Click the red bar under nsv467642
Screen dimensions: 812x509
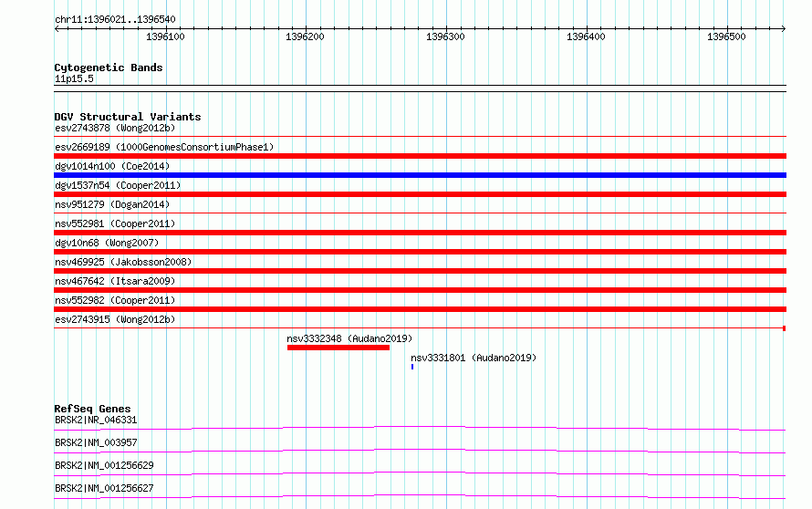[x=420, y=290]
